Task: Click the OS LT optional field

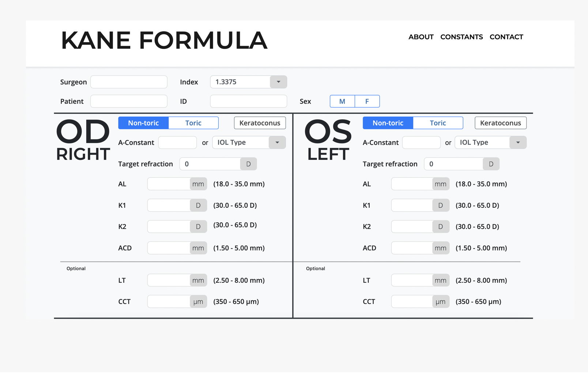Action: tap(412, 280)
